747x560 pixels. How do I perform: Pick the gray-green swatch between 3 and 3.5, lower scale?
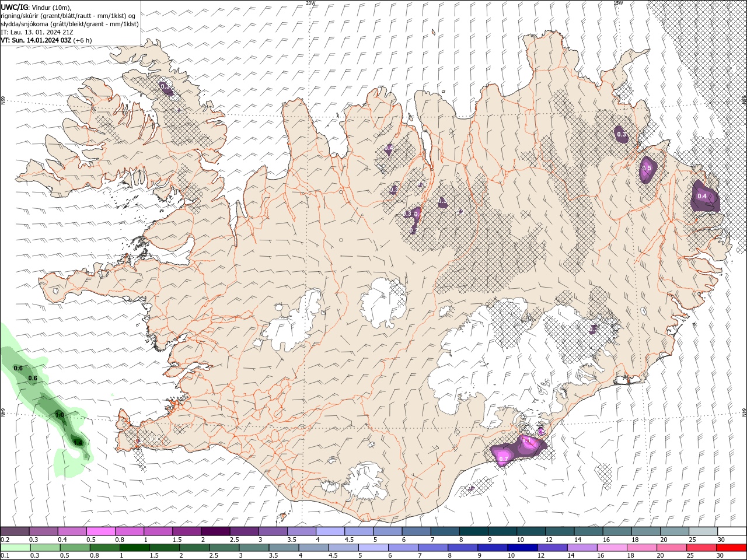(x=254, y=548)
